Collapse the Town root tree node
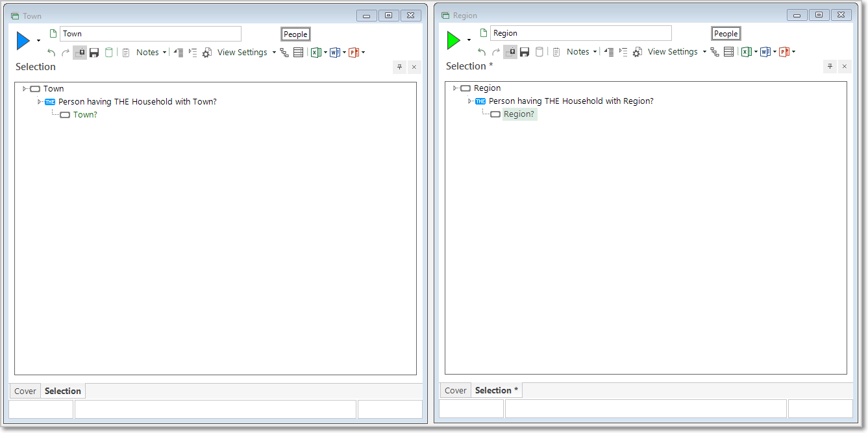Viewport: 868px width, 433px height. coord(25,89)
